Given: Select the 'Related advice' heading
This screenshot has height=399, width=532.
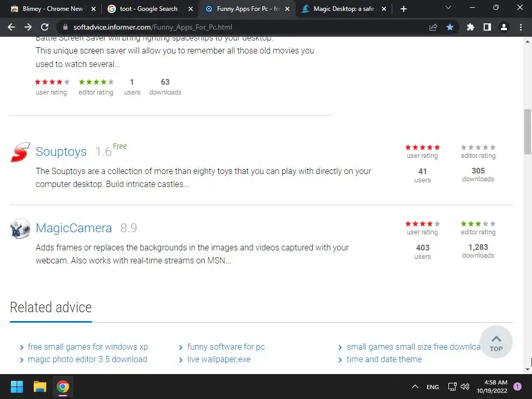Looking at the screenshot, I should click(x=51, y=308).
